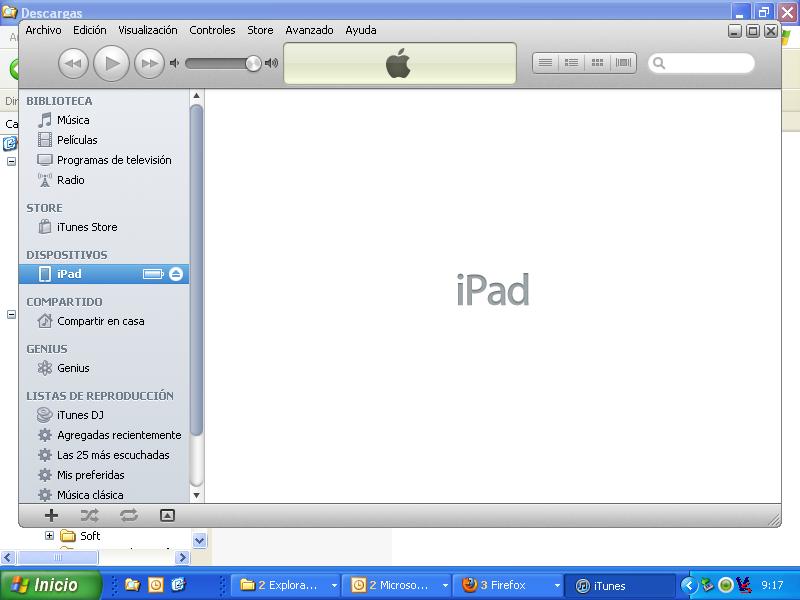The image size is (800, 600).
Task: Open the Visualización menu
Action: coord(148,30)
